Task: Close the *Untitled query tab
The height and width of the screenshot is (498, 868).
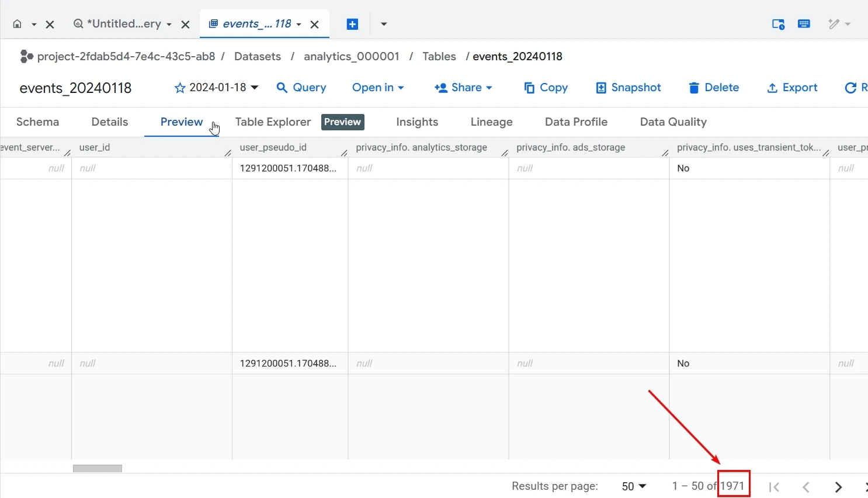Action: click(185, 25)
